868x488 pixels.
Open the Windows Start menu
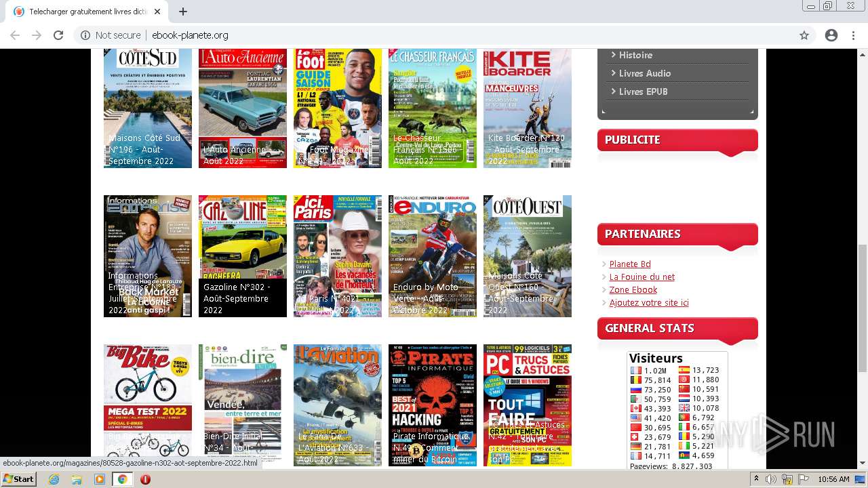point(19,479)
